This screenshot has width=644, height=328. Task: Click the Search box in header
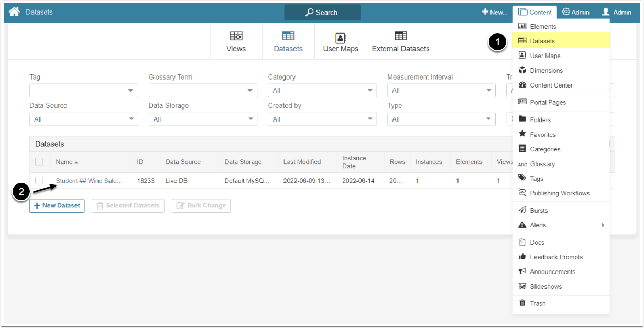pyautogui.click(x=322, y=13)
